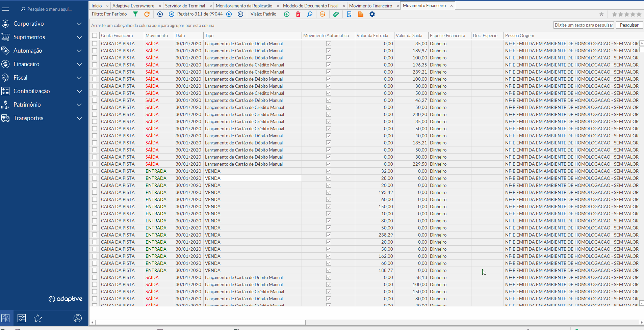The width and height of the screenshot is (644, 330).
Task: Set rating with the last rating star
Action: [x=639, y=14]
